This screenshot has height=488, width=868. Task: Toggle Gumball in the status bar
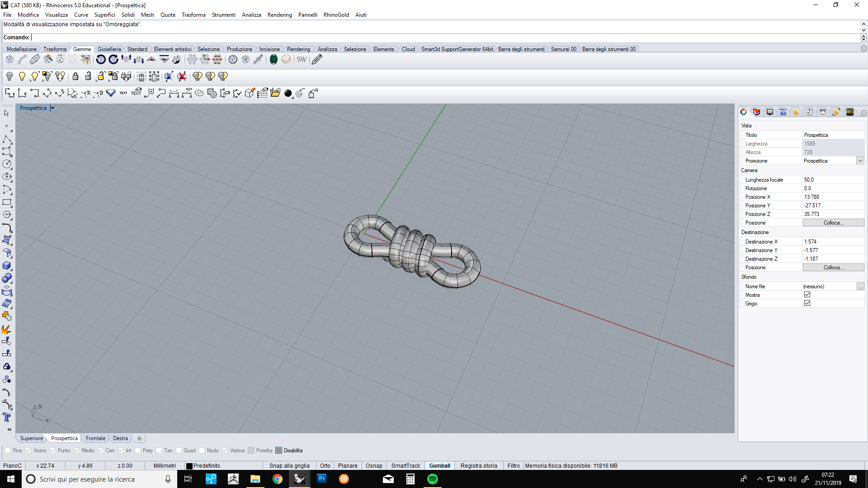tap(439, 465)
